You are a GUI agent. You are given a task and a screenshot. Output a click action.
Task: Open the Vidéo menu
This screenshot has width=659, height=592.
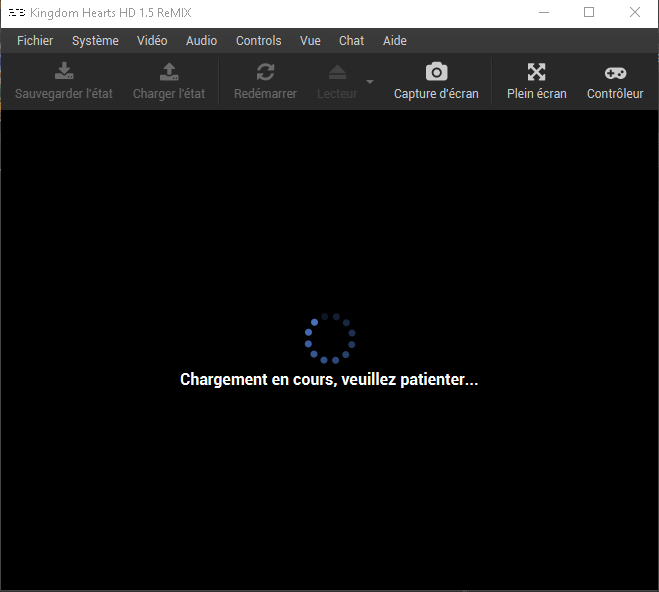(152, 41)
